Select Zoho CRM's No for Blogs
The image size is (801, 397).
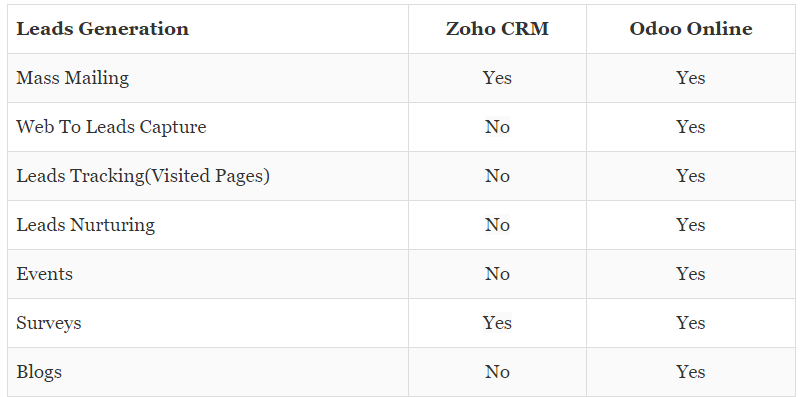pos(497,372)
